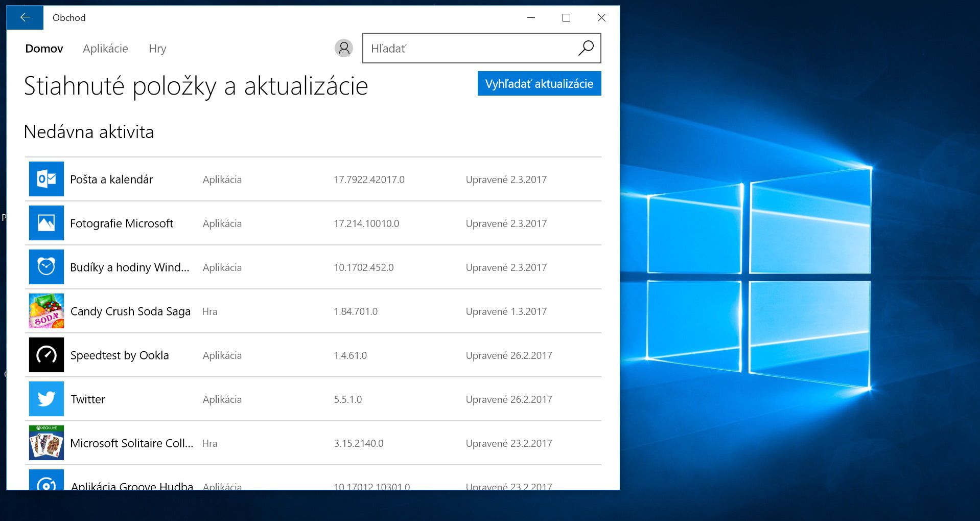Switch to the Hry tab

coord(157,49)
